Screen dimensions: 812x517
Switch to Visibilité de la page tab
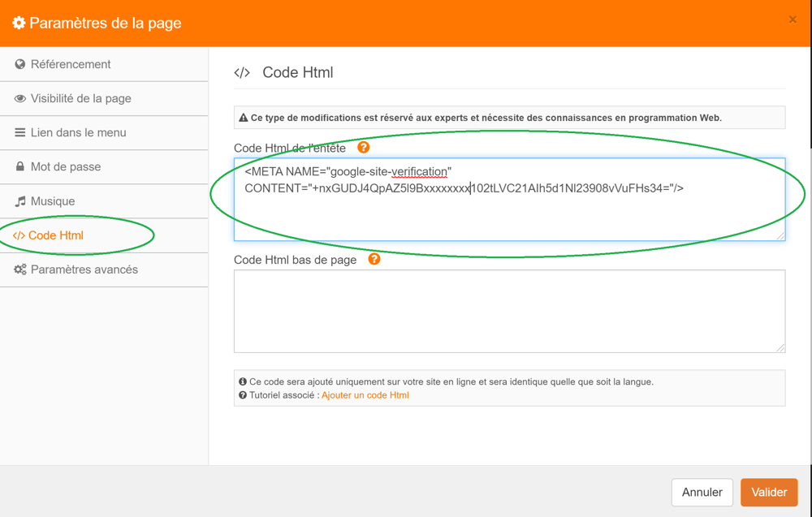click(x=80, y=98)
